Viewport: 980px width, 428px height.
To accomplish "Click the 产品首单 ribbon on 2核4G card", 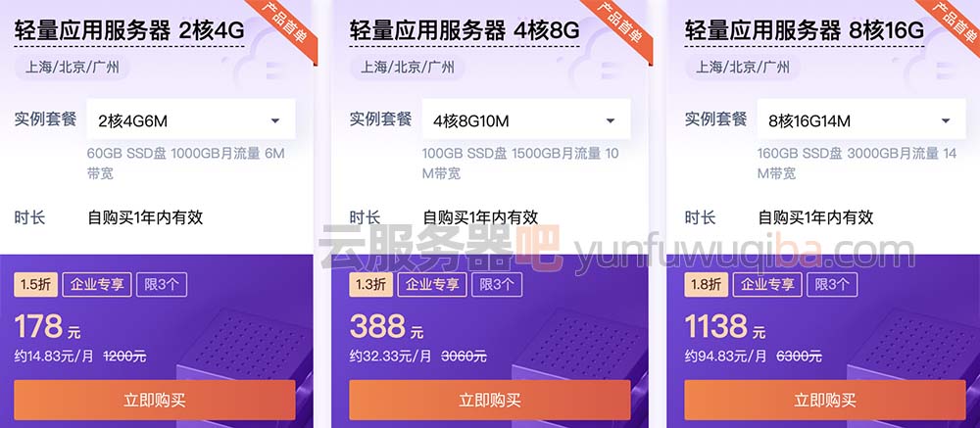I will (284, 25).
